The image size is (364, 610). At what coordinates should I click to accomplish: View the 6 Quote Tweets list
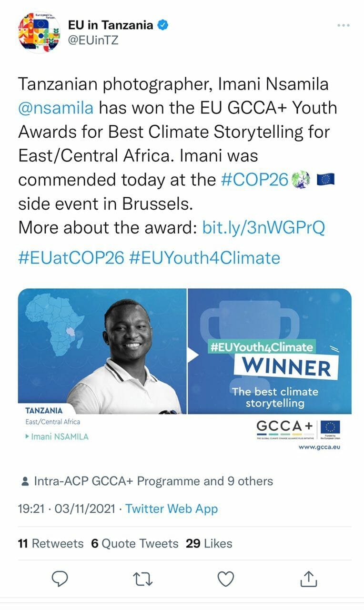(134, 543)
